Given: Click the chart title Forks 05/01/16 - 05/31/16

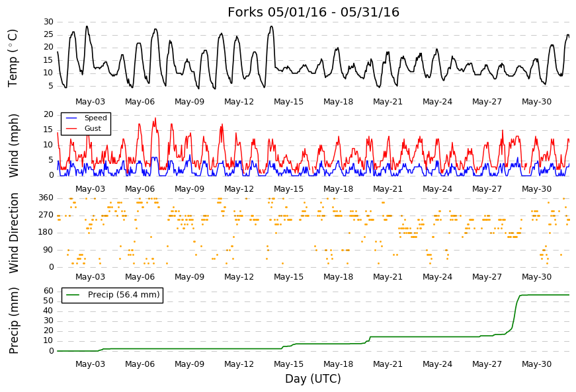Looking at the screenshot, I should click(x=313, y=12).
